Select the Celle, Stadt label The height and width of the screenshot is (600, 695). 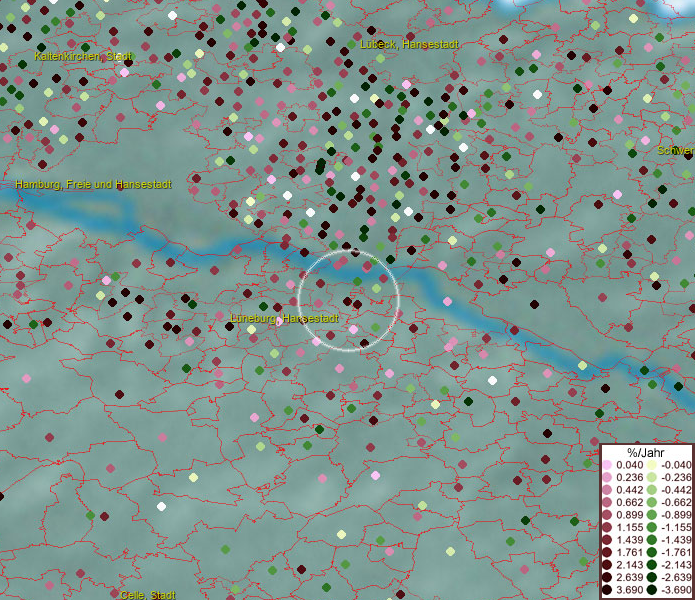(148, 595)
